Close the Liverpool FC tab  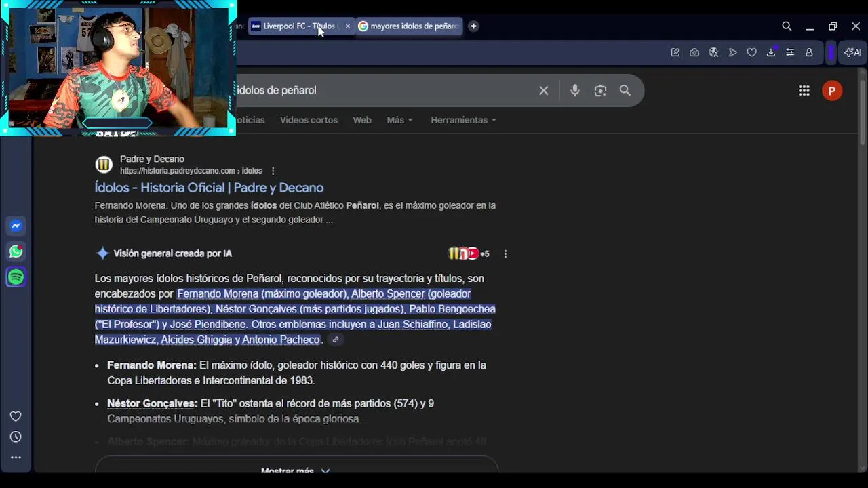pyautogui.click(x=348, y=26)
